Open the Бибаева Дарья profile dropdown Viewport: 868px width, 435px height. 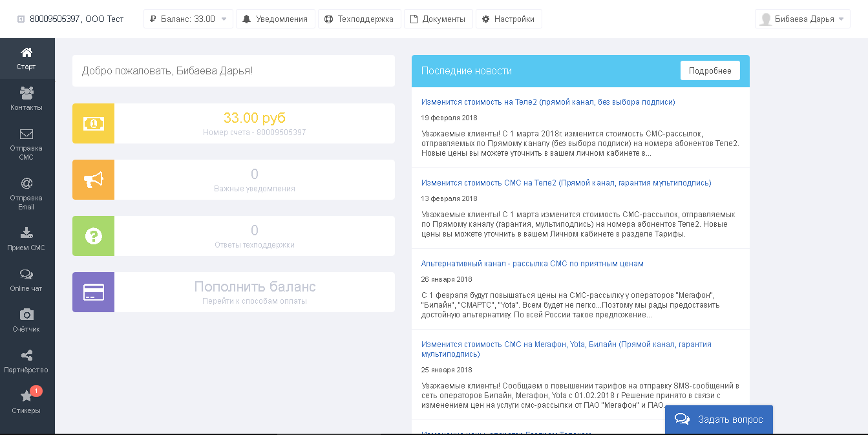802,19
